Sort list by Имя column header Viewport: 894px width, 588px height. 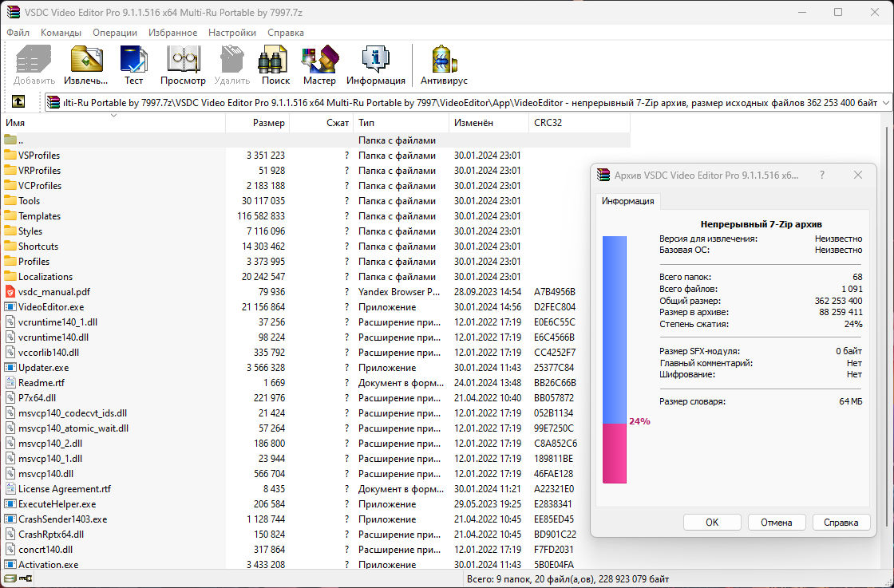[113, 123]
